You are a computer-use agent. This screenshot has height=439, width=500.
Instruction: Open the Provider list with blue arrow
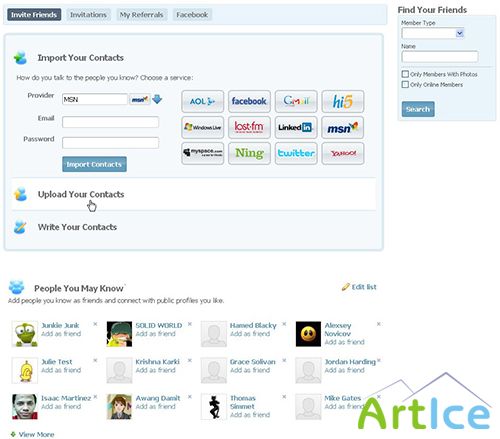157,99
